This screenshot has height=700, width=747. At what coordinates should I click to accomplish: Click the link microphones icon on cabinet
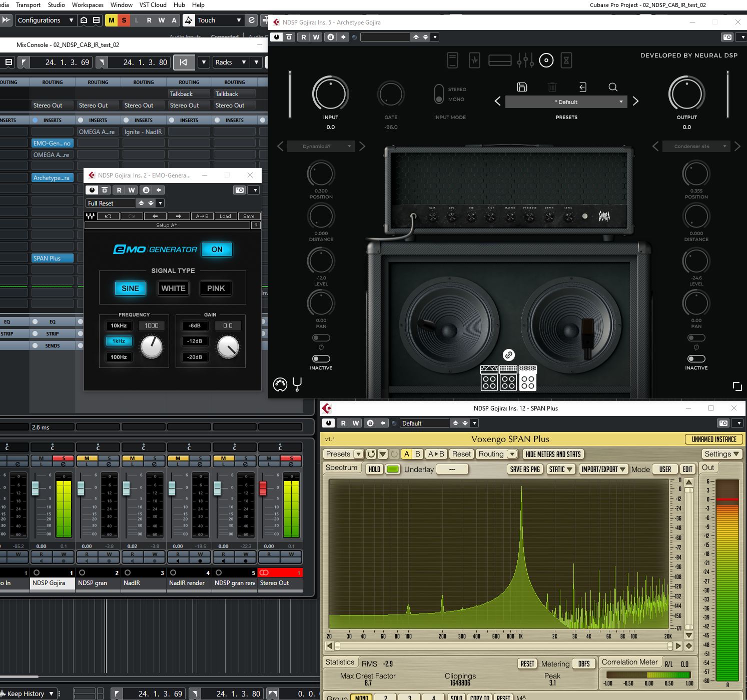click(x=509, y=355)
